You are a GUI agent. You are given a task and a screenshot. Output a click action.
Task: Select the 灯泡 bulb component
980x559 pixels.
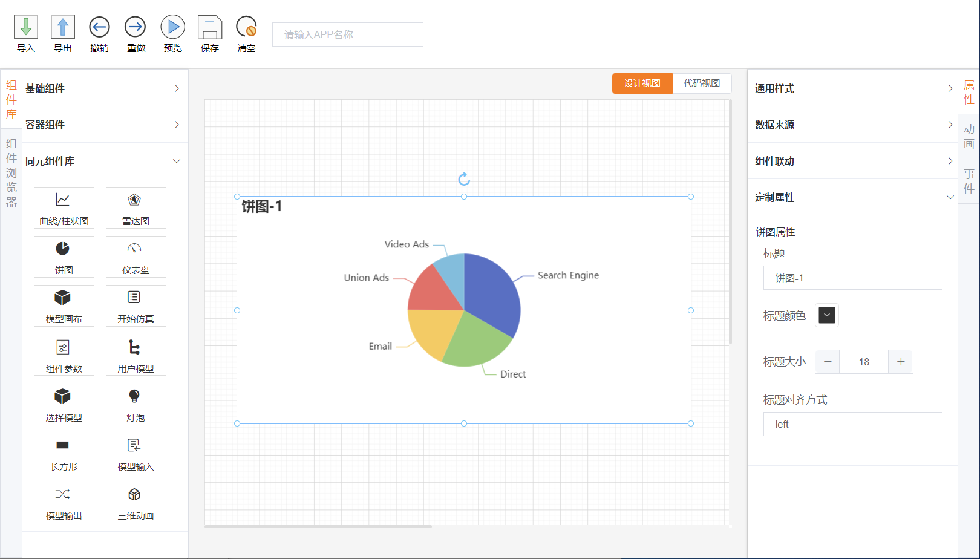(x=136, y=404)
